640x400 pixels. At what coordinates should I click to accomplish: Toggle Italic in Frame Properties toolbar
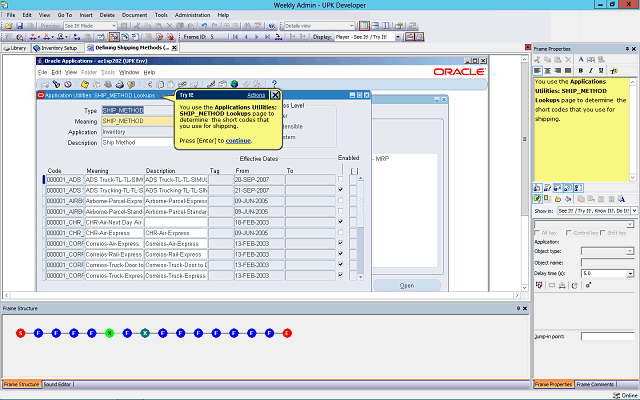(591, 71)
